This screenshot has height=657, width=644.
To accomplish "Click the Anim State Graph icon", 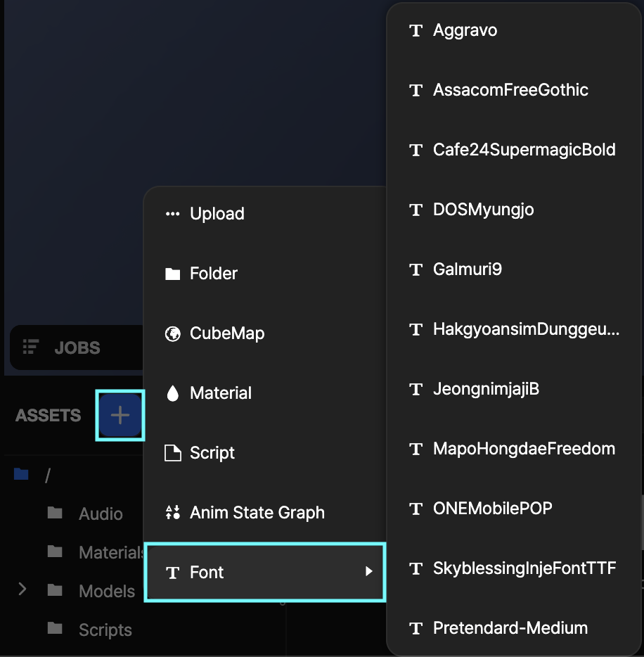I will click(x=172, y=512).
